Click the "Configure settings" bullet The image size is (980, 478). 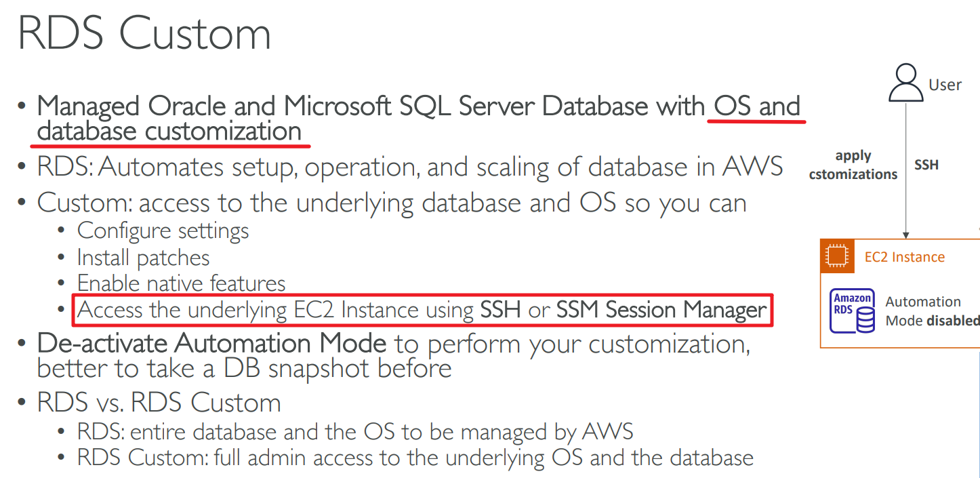[x=163, y=231]
